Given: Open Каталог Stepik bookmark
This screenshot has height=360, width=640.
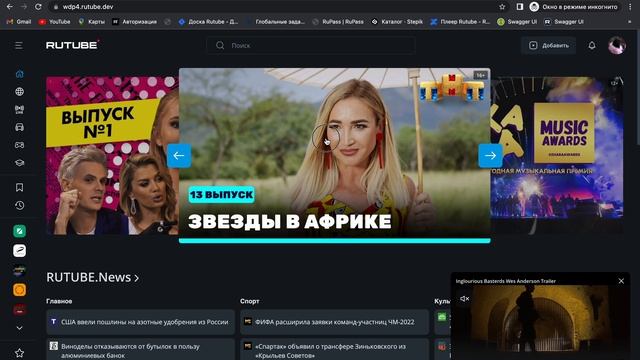Looking at the screenshot, I should click(x=397, y=22).
